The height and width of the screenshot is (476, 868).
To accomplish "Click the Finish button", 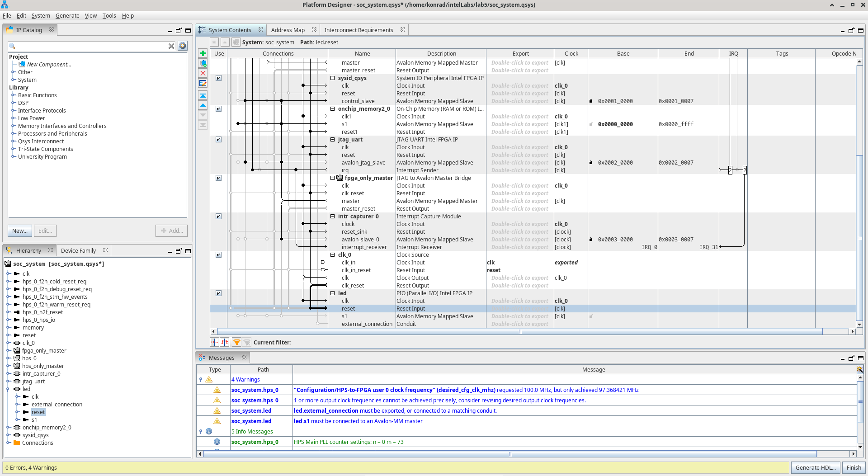I will coord(854,467).
